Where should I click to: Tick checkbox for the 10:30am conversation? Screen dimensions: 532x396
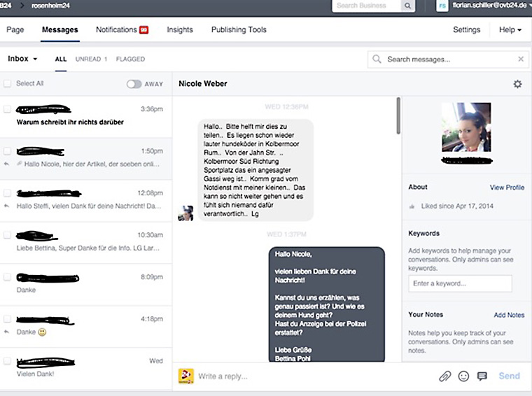(7, 235)
